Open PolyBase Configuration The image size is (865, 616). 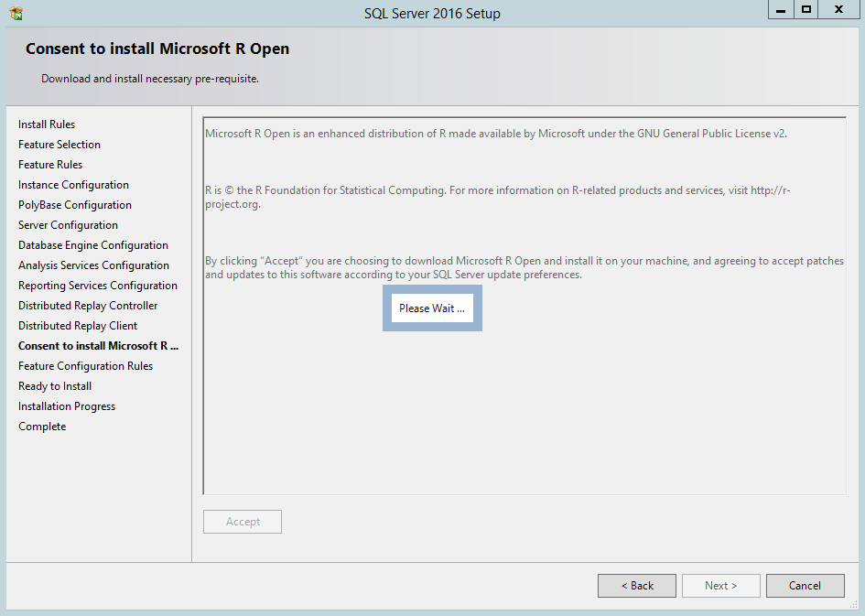74,204
